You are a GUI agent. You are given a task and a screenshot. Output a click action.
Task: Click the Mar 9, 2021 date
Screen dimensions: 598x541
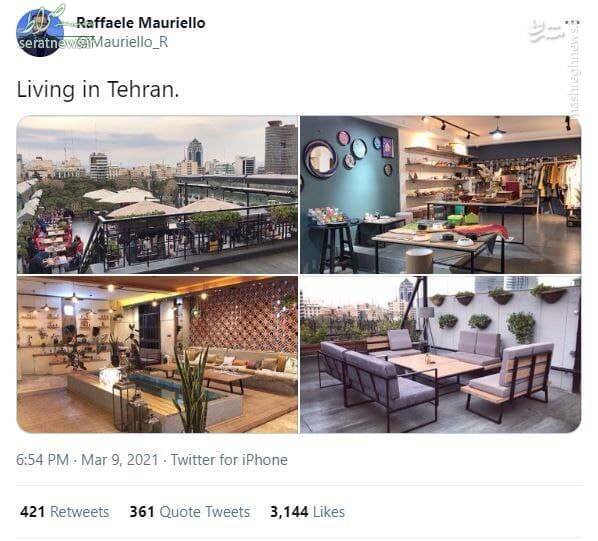[x=119, y=460]
